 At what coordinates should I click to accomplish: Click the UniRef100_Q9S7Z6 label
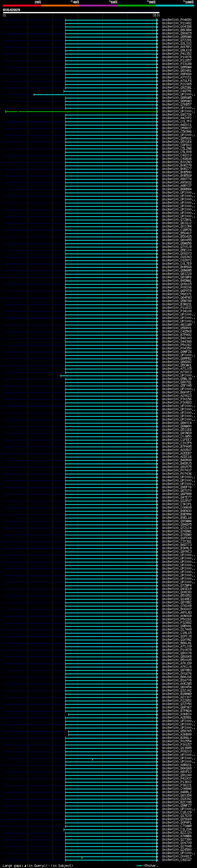tap(176, 115)
